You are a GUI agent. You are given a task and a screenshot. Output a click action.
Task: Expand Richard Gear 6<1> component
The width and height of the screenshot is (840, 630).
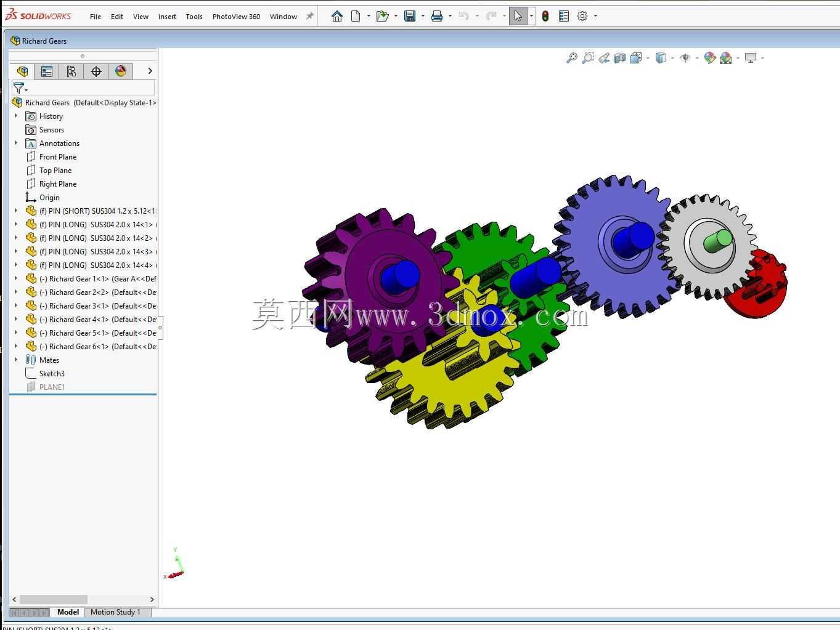16,346
